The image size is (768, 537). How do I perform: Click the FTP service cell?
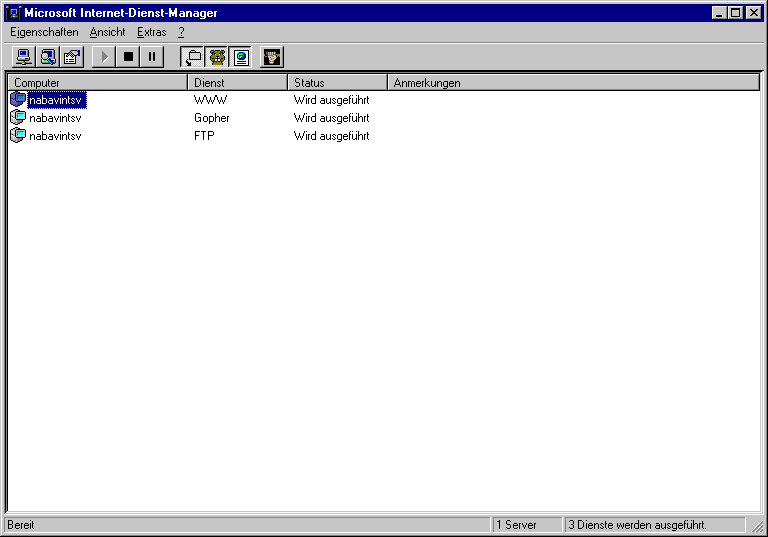[x=204, y=136]
